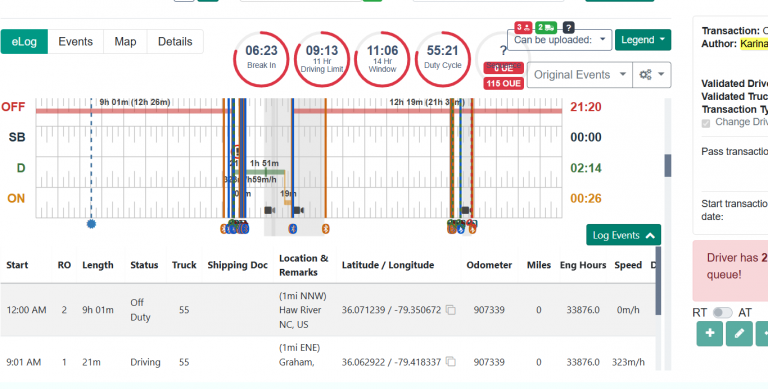Click the standalone orange Bluetooth marker below the timeline
The height and width of the screenshot is (389, 768).
pos(325,228)
